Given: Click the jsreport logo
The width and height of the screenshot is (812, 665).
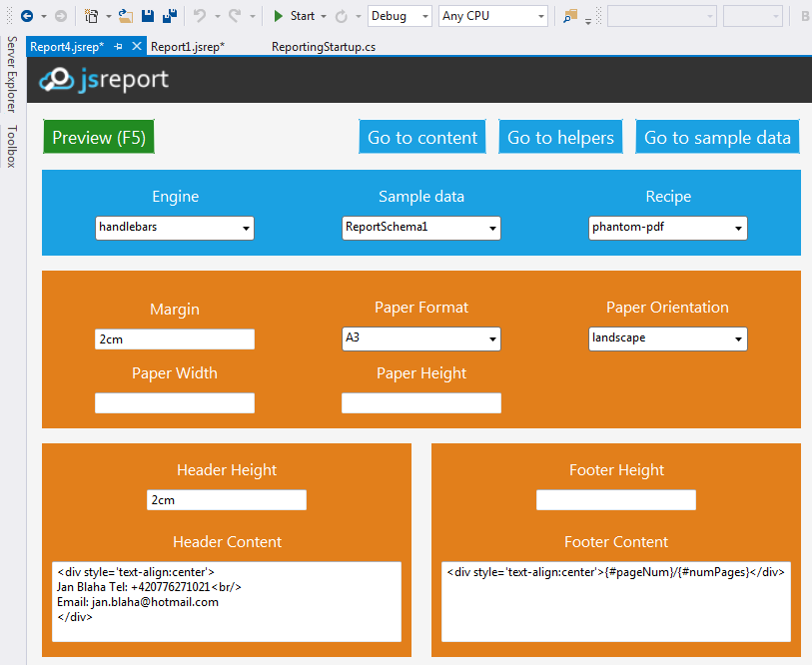Looking at the screenshot, I should (104, 80).
